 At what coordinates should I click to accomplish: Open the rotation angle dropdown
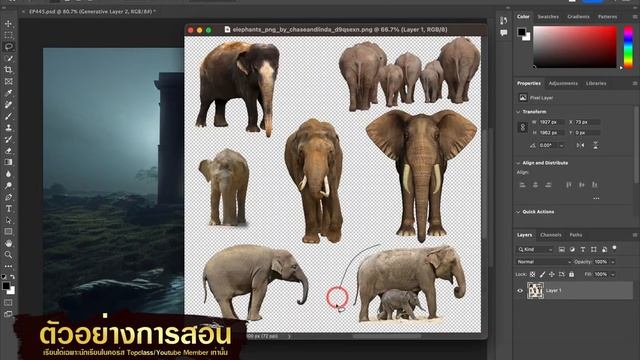coord(562,145)
